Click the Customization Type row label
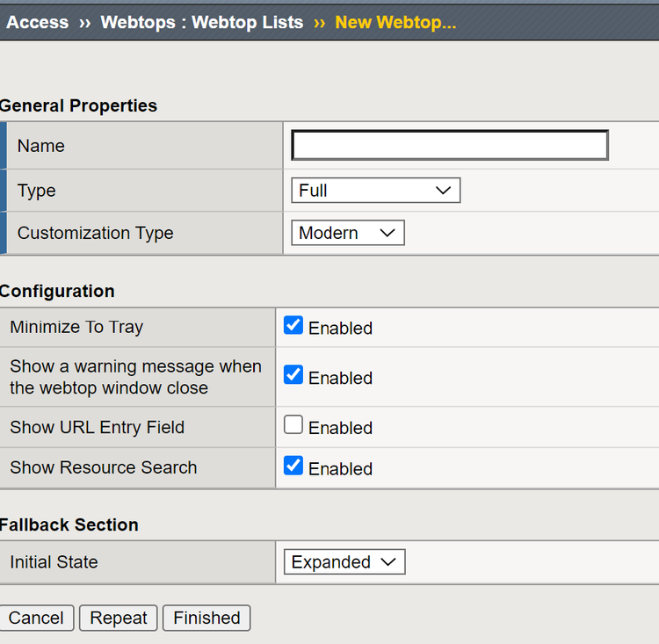This screenshot has height=644, width=659. coord(95,233)
